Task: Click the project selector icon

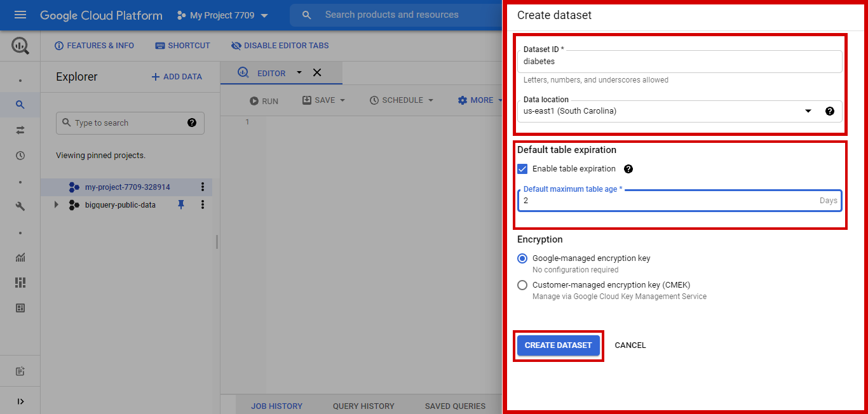Action: pos(181,15)
